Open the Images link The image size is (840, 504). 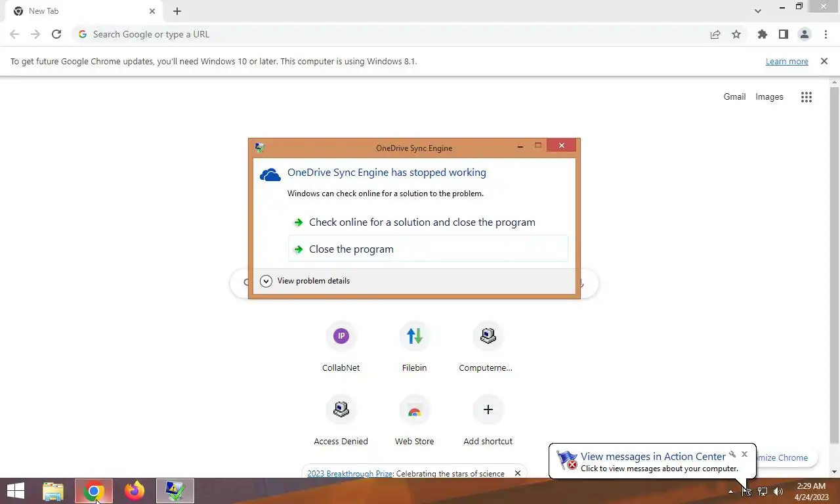(x=769, y=96)
